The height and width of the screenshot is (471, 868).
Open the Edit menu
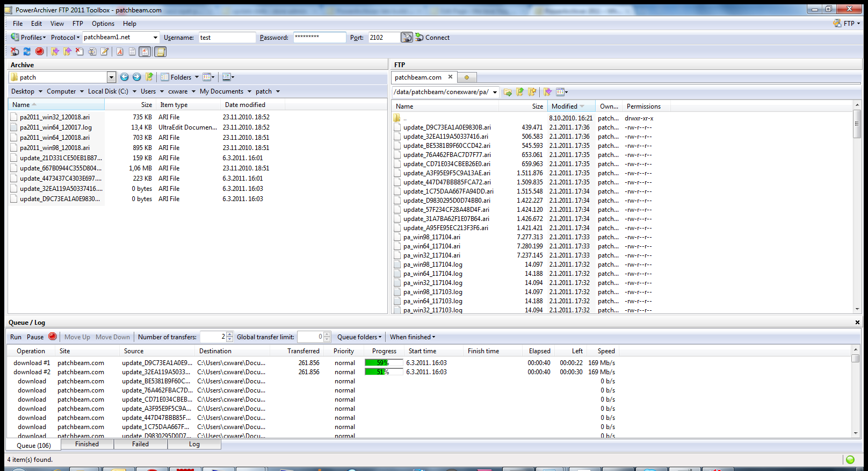(x=37, y=24)
